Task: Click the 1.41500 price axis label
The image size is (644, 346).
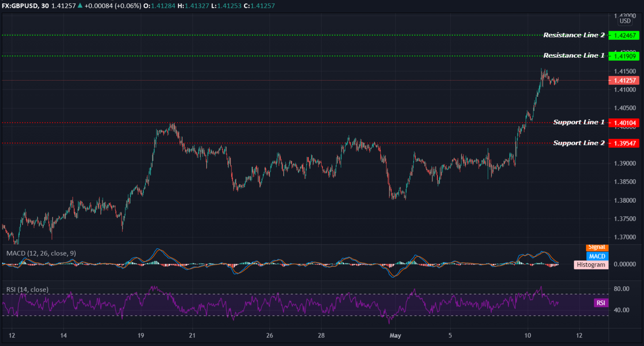Action: (x=625, y=71)
